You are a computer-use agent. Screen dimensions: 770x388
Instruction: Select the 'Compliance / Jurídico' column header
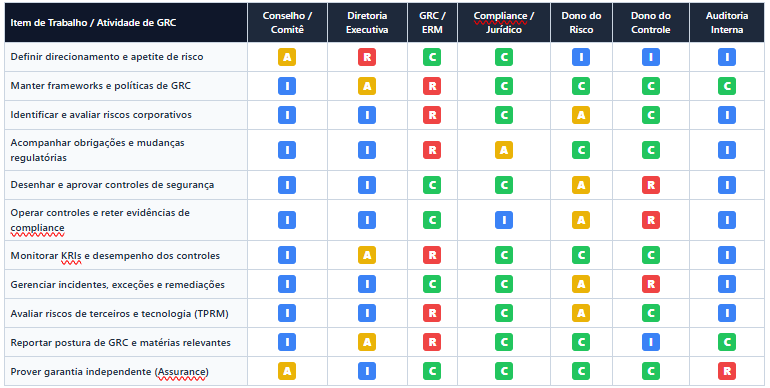(x=504, y=23)
